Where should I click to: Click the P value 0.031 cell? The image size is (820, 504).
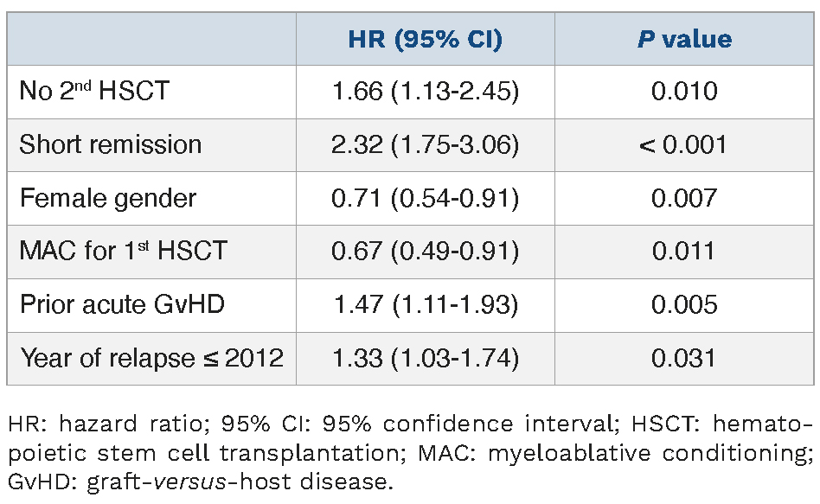(x=684, y=357)
